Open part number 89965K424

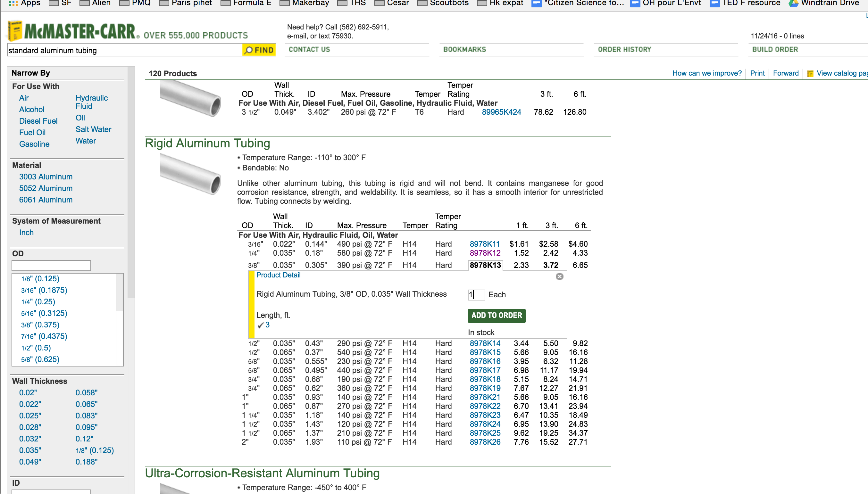[501, 112]
